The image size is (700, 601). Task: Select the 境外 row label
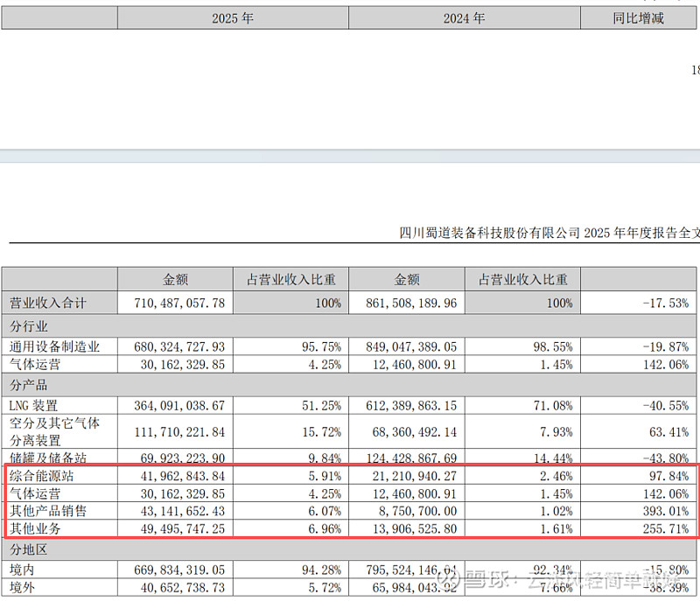click(22, 587)
